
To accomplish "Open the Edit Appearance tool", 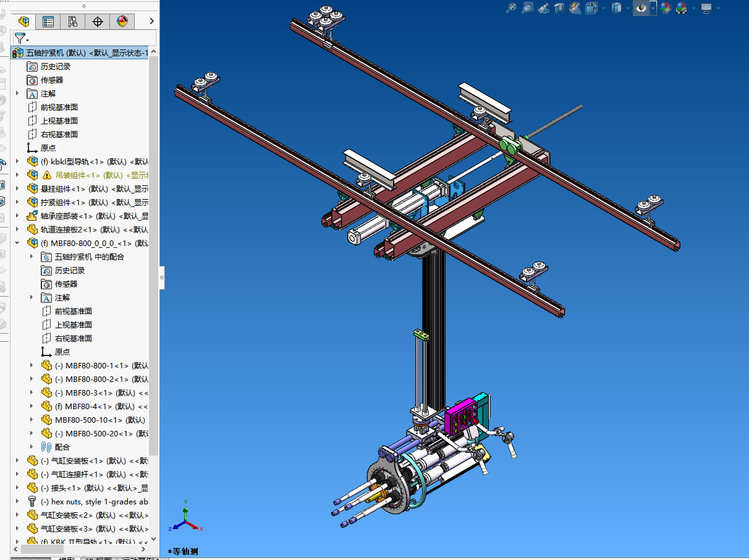I will tap(666, 8).
